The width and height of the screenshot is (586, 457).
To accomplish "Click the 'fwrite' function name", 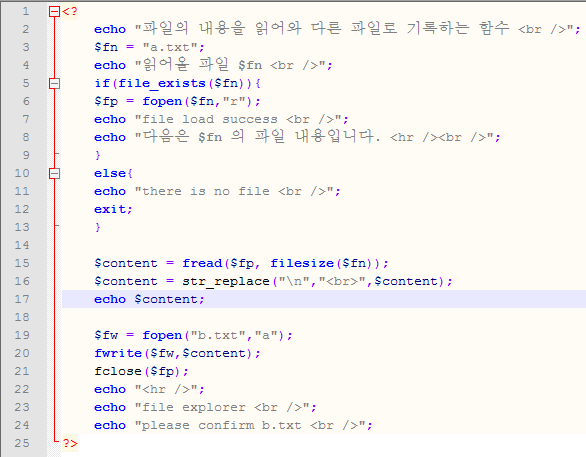I will 118,353.
